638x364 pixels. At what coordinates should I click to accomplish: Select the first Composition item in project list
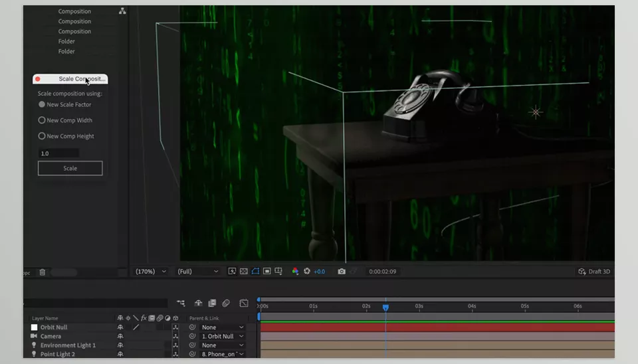pos(74,11)
